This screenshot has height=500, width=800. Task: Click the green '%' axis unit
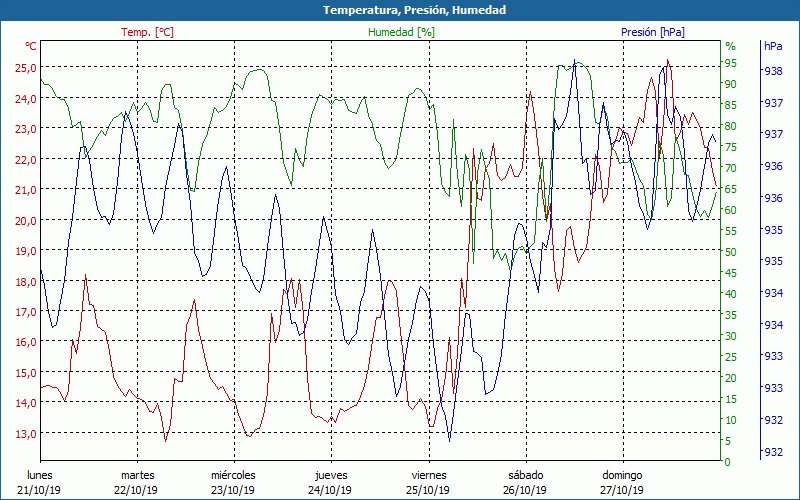[x=731, y=46]
